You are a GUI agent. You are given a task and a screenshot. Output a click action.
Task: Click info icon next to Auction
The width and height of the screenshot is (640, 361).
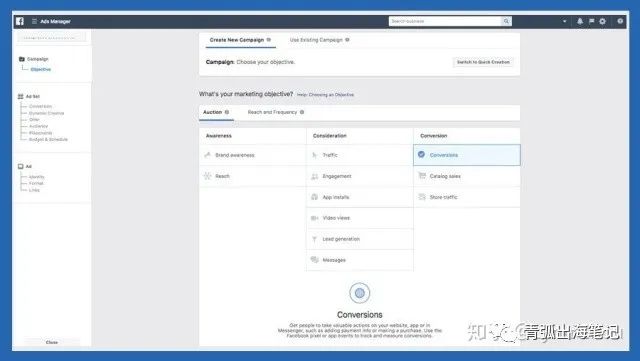tap(227, 112)
